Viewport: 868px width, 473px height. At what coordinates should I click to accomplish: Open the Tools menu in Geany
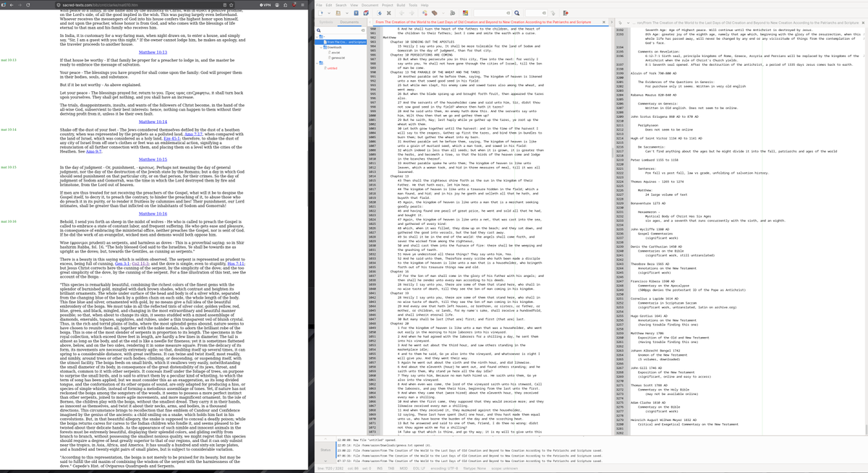point(413,5)
